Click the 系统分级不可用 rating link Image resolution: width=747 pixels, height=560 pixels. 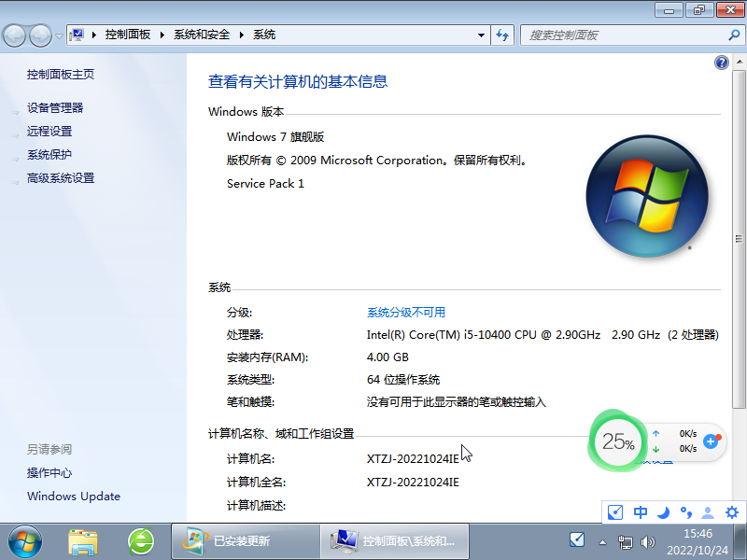pos(406,313)
